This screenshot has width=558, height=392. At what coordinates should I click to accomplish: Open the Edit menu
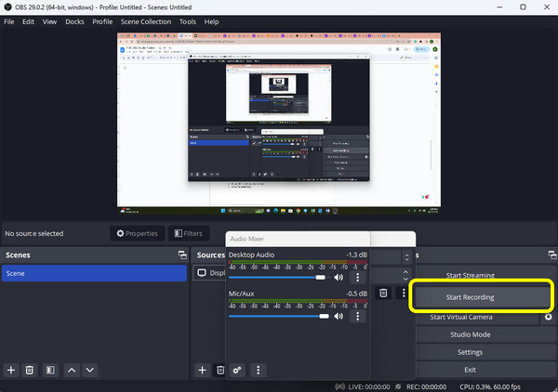pyautogui.click(x=28, y=21)
